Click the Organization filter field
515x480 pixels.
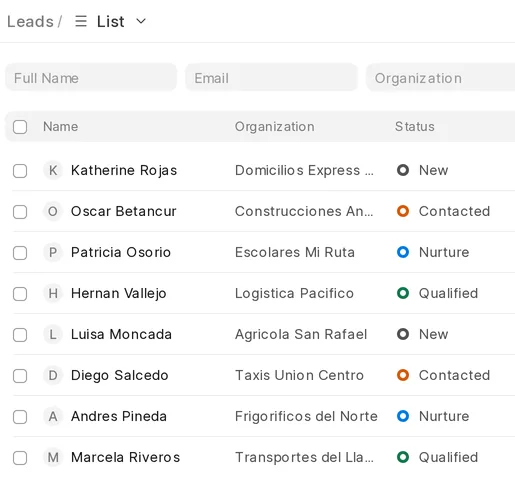point(440,78)
